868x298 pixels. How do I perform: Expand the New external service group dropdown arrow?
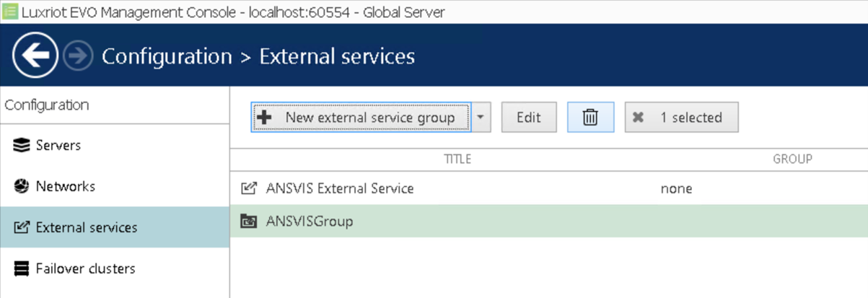tap(481, 117)
